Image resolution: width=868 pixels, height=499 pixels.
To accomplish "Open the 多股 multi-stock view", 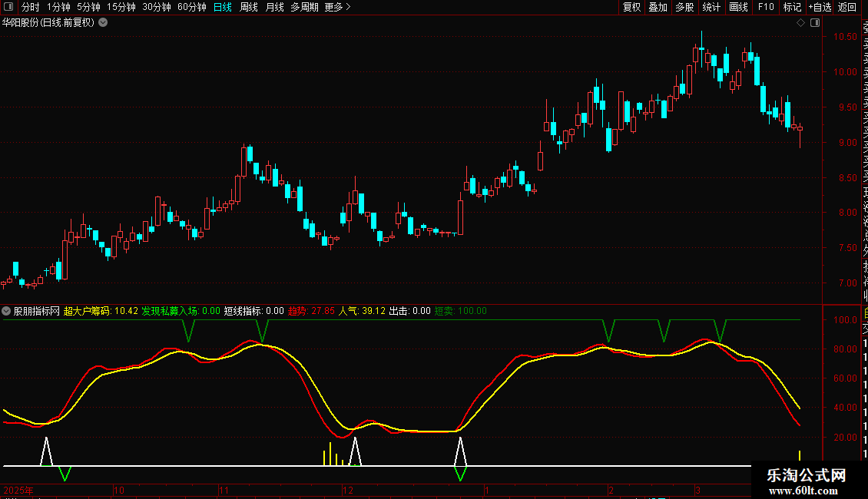I will click(684, 7).
